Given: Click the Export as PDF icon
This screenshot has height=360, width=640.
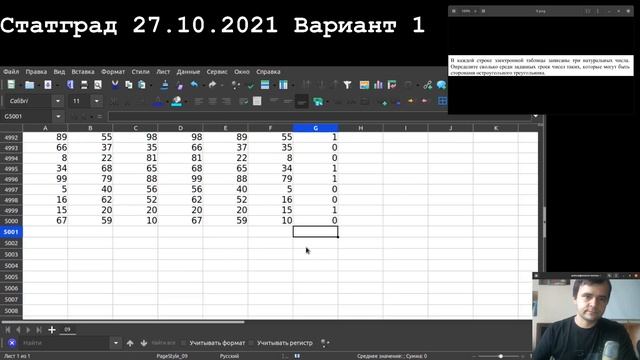Looking at the screenshot, I should (70, 84).
